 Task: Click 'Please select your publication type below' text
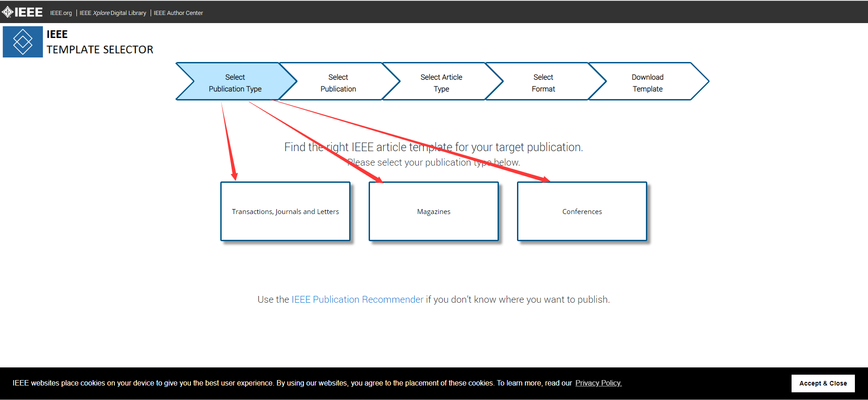tap(433, 162)
